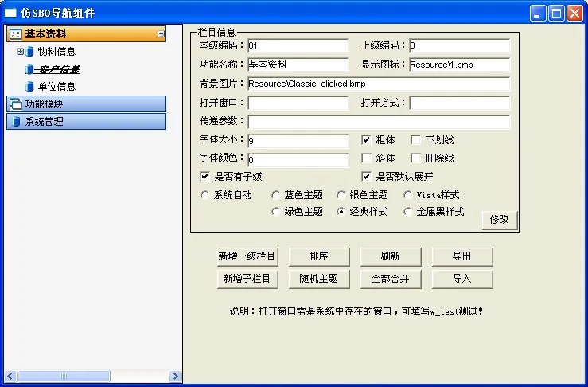The width and height of the screenshot is (588, 387).
Task: Click the app icon in title bar
Action: pos(10,13)
